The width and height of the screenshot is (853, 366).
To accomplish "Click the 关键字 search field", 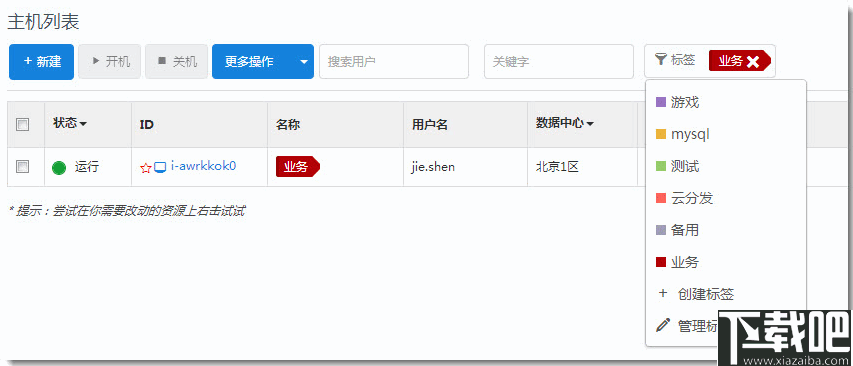I will 559,61.
